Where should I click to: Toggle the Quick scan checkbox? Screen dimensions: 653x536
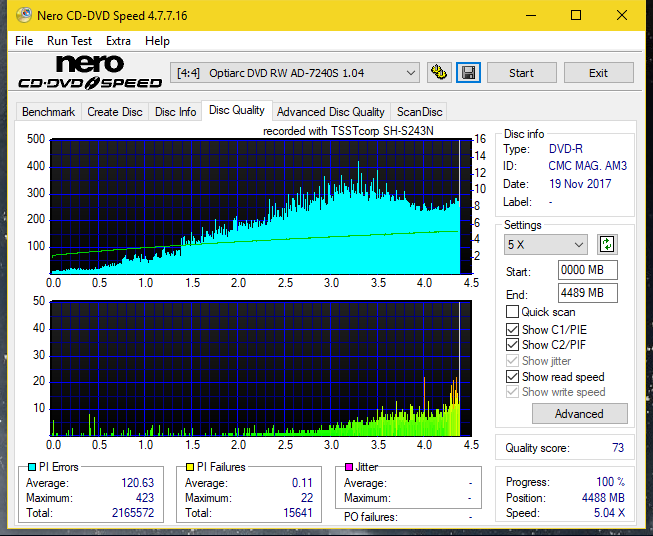click(x=512, y=312)
